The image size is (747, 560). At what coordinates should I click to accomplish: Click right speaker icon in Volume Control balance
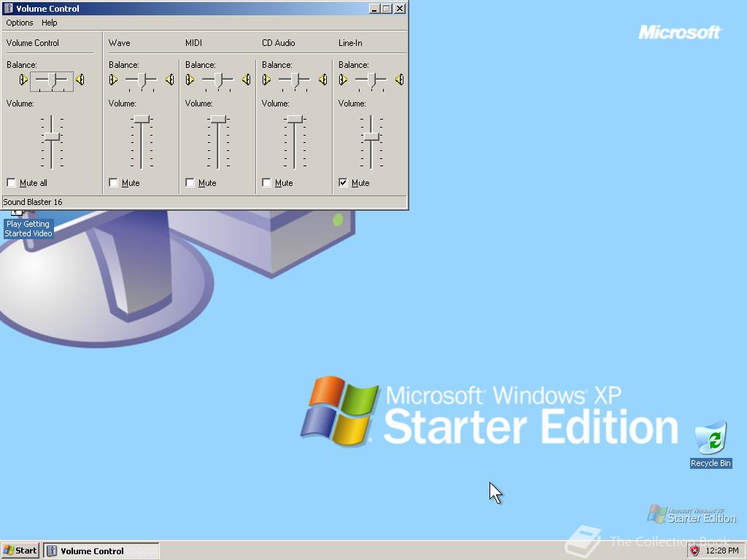(x=80, y=79)
